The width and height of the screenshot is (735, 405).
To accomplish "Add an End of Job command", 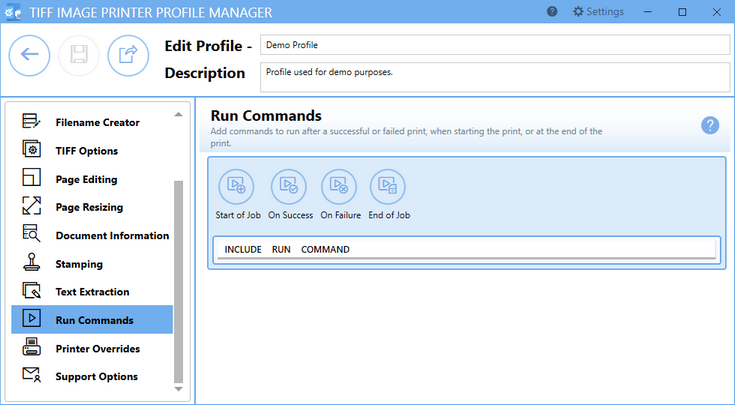I will coord(388,187).
